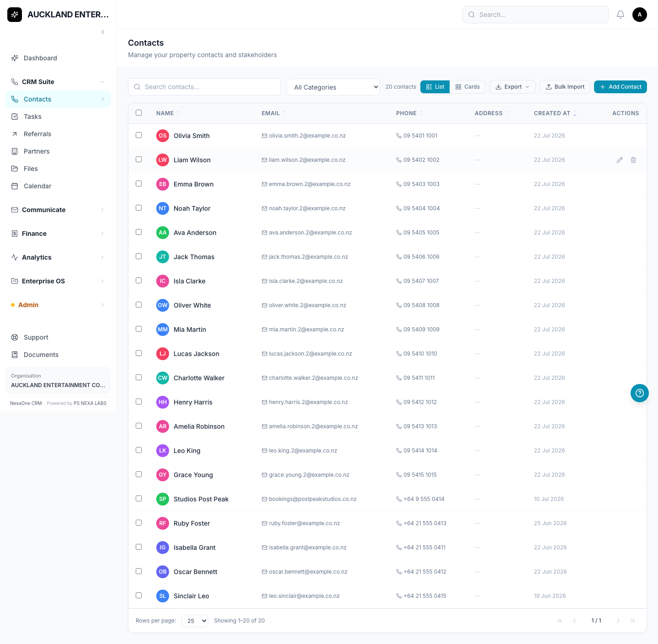Click Sinclair Leo's SL avatar
Image resolution: width=658 pixels, height=644 pixels.
point(163,596)
